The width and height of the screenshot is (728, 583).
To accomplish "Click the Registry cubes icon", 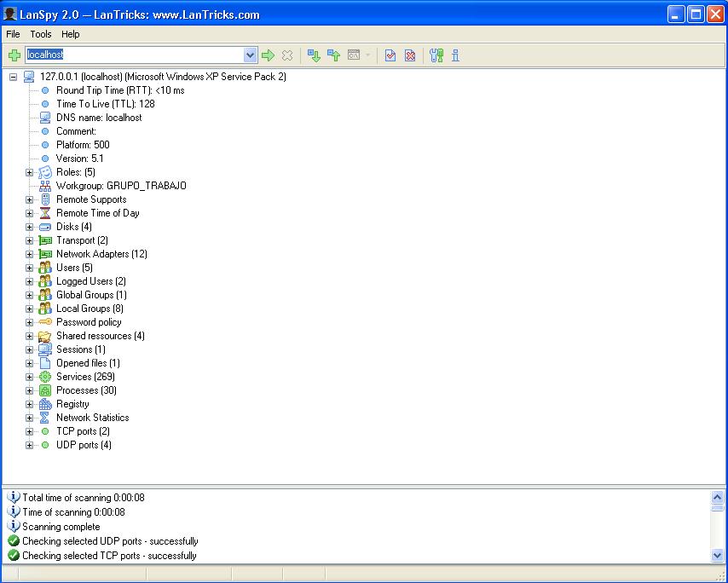I will (45, 404).
